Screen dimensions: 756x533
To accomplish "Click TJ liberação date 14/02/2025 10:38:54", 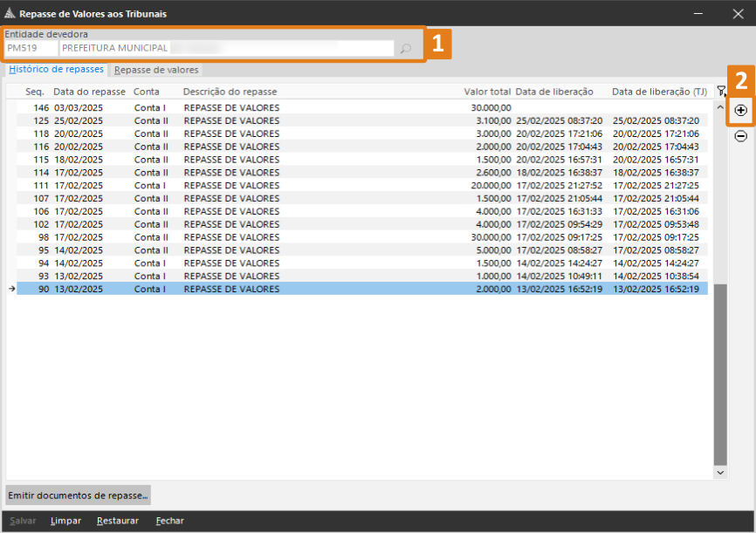I will coord(656,277).
